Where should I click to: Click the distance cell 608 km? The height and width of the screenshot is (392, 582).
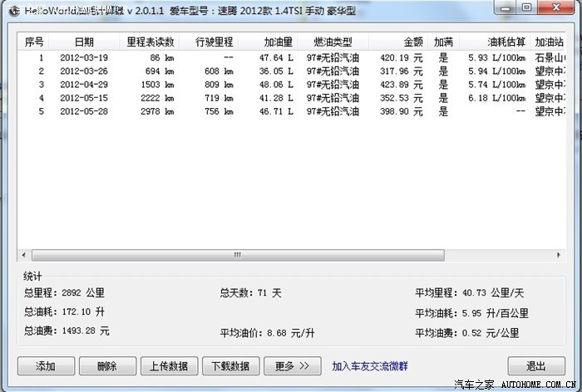point(219,71)
